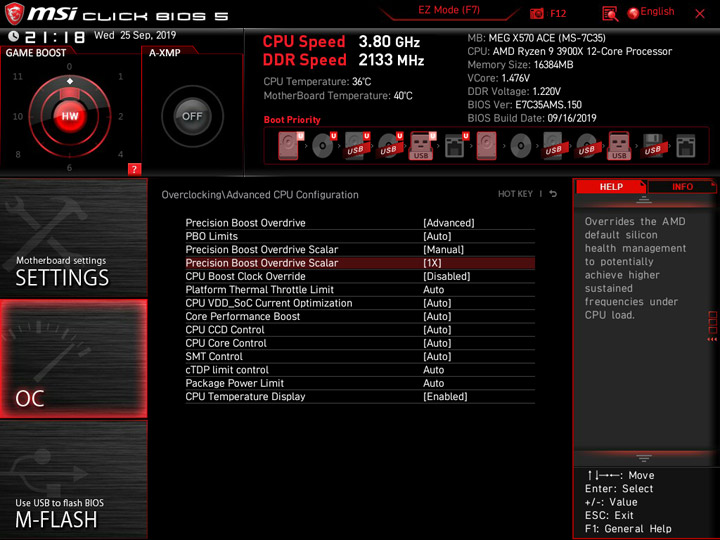Edit the Package Power Limit value
The width and height of the screenshot is (720, 540).
click(x=360, y=383)
